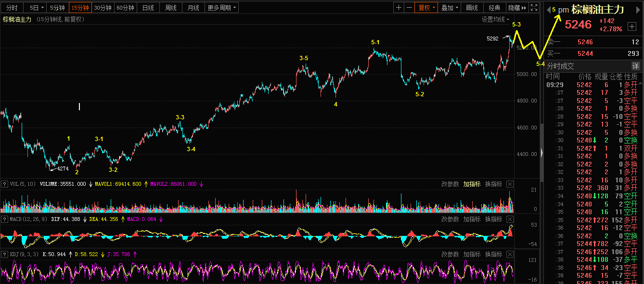Click 加指标 in the KDJ panel

tap(472, 254)
